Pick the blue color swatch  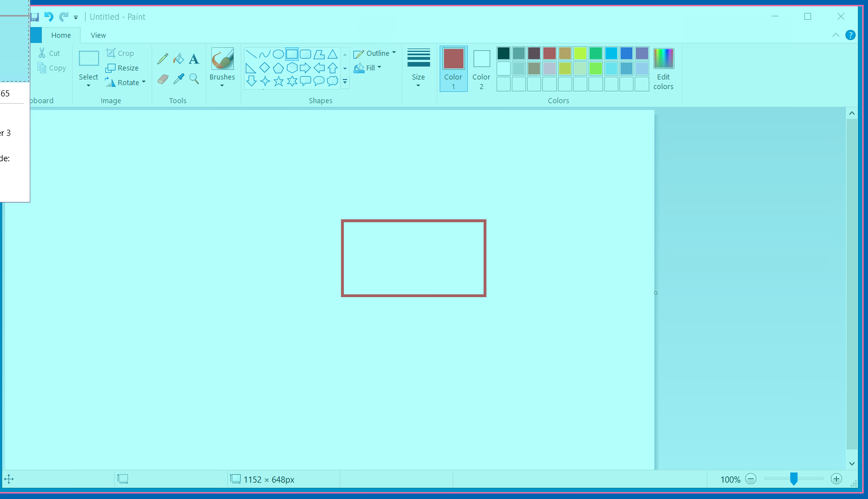click(626, 53)
